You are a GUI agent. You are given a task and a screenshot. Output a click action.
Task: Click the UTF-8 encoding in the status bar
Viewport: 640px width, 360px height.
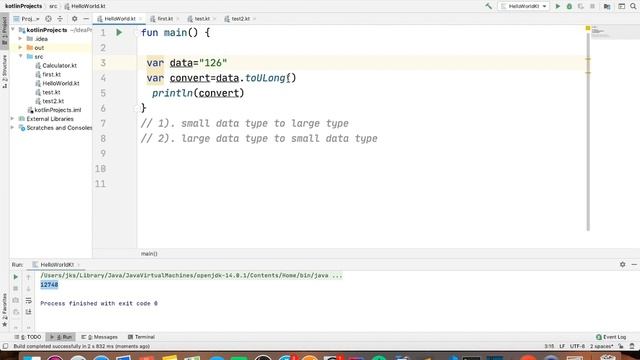point(577,346)
